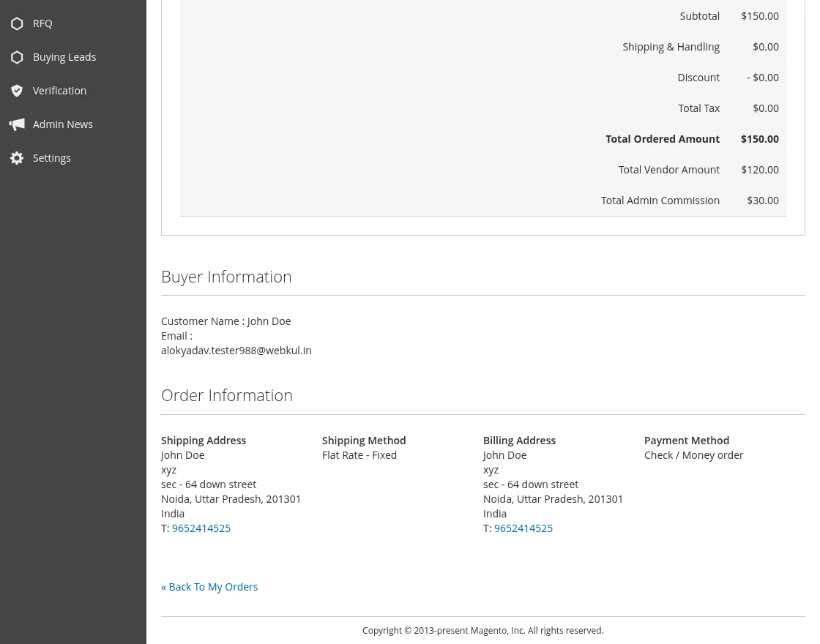
Task: Open the Verification menu entry
Action: click(59, 91)
